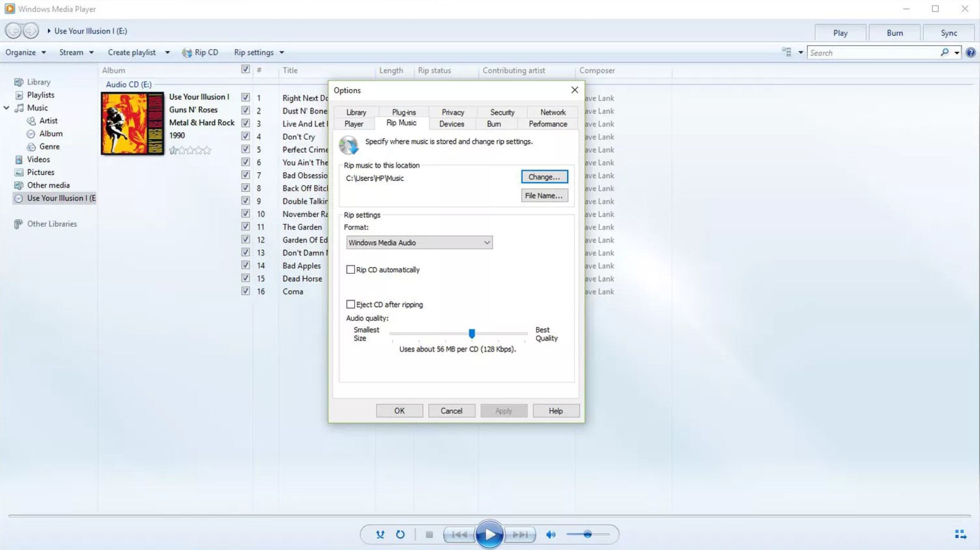Enable Rip CD automatically

(350, 269)
